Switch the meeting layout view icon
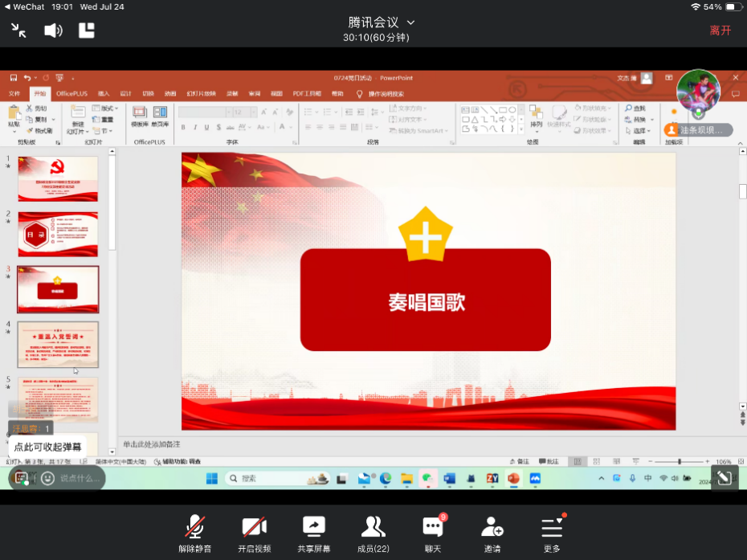 (87, 31)
